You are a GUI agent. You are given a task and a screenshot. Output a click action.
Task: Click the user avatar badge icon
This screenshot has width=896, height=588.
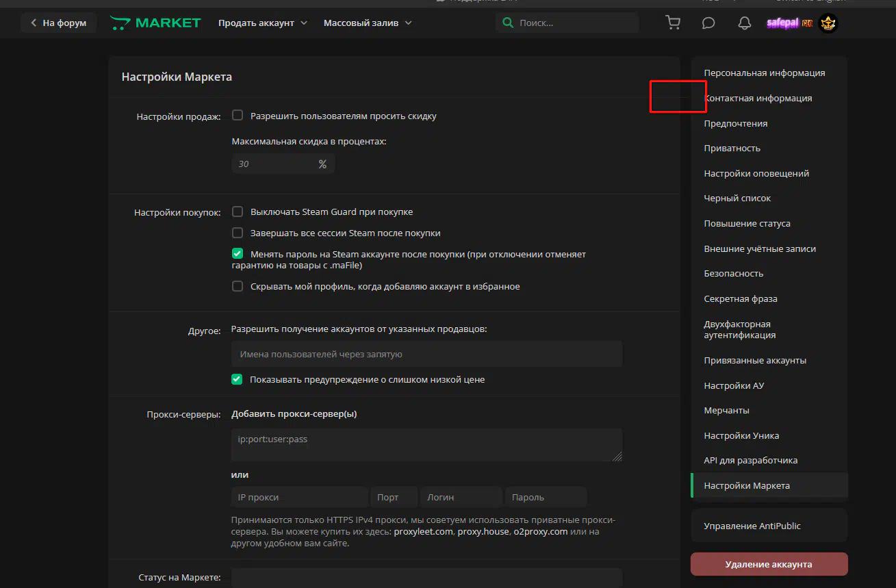pos(828,23)
